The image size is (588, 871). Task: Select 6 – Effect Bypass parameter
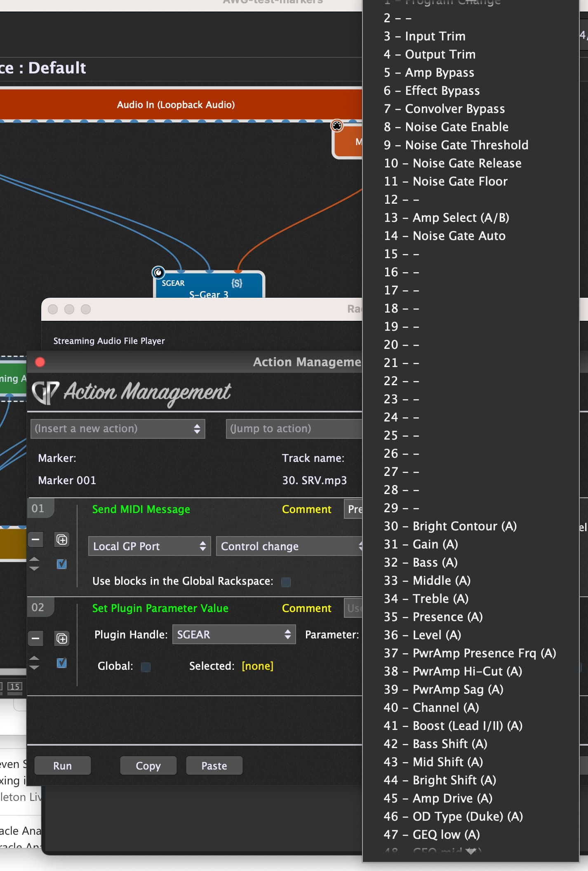coord(471,90)
